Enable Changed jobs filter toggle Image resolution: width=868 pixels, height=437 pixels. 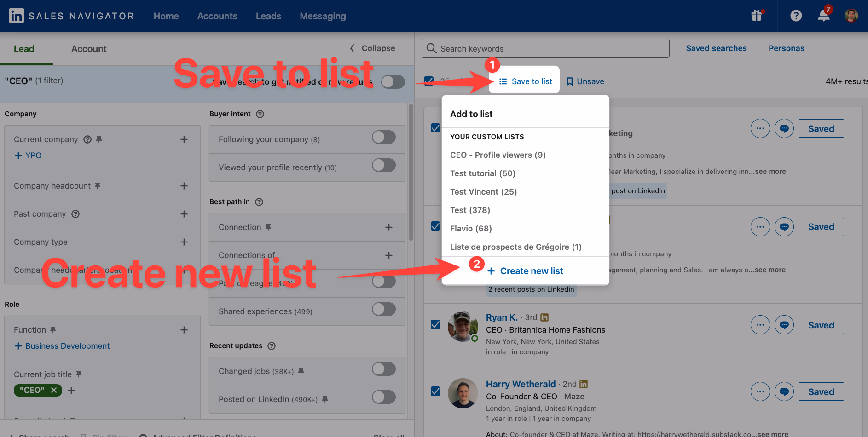[x=384, y=369]
